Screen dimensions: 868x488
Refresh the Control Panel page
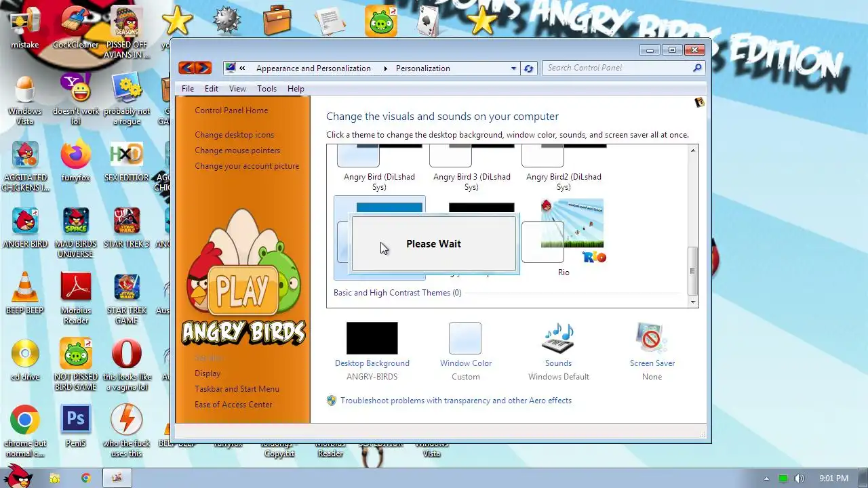tap(529, 68)
